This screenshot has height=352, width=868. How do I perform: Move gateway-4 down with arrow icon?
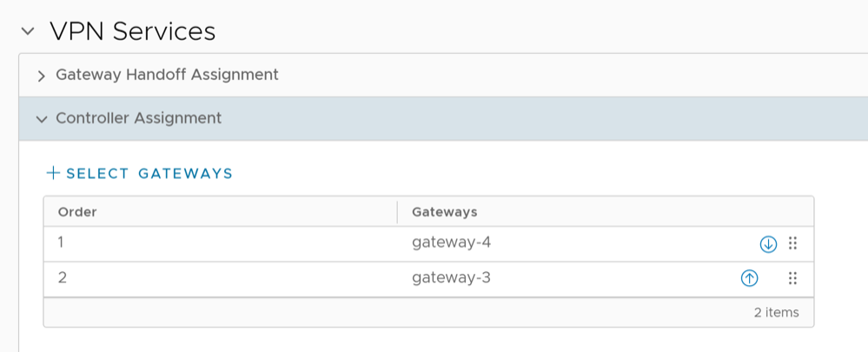pyautogui.click(x=768, y=244)
